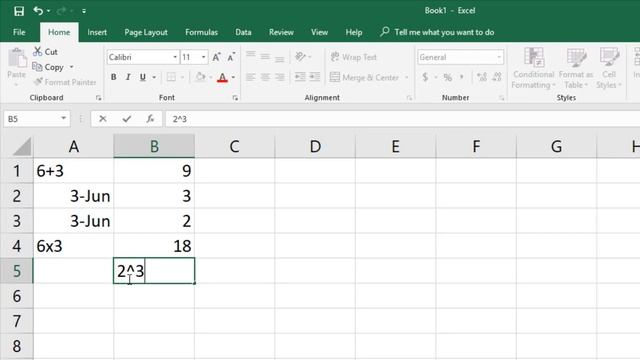Click Merge & Center
This screenshot has height=360, width=640.
[364, 77]
